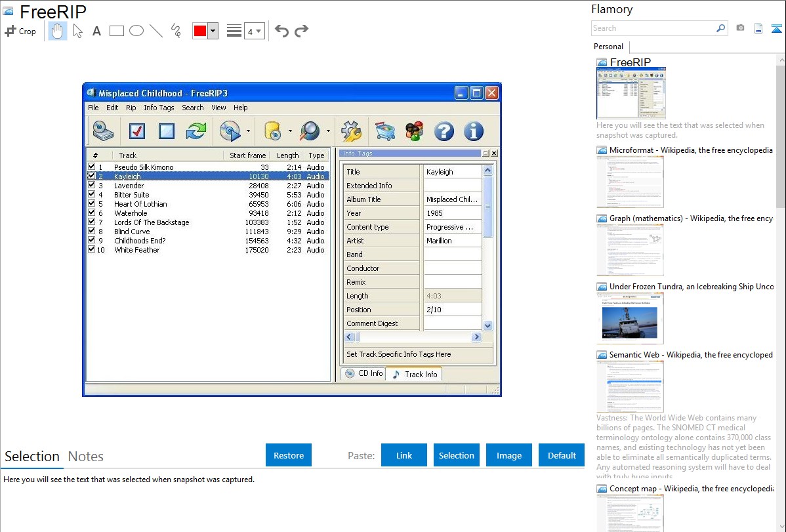Select the freehand scribble tool
The height and width of the screenshot is (532, 786).
coord(176,31)
